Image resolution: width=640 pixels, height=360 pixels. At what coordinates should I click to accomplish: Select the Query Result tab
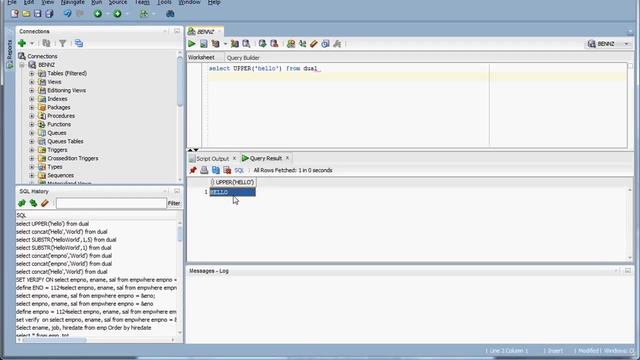266,158
